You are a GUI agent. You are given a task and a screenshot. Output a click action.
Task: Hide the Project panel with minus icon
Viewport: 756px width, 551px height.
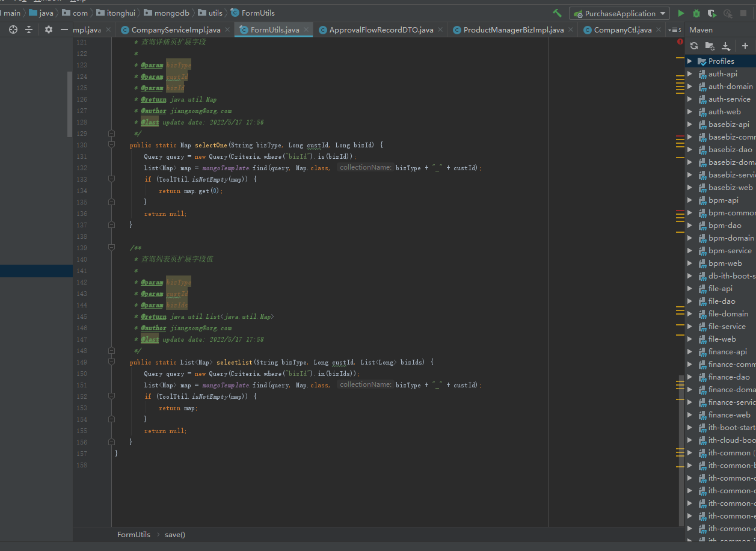[64, 29]
